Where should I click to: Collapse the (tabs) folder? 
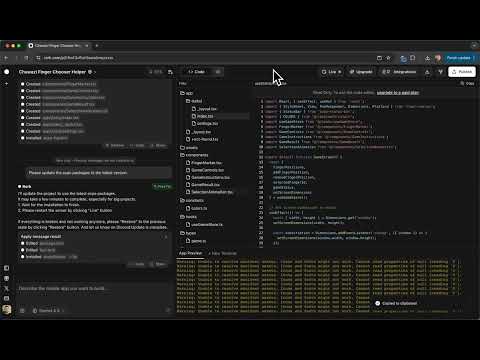click(x=194, y=101)
